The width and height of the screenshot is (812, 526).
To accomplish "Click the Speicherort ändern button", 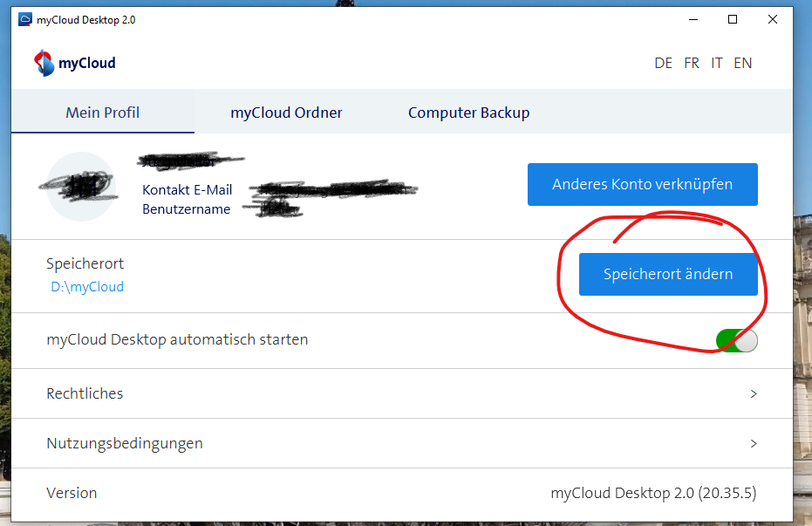I will pyautogui.click(x=668, y=274).
